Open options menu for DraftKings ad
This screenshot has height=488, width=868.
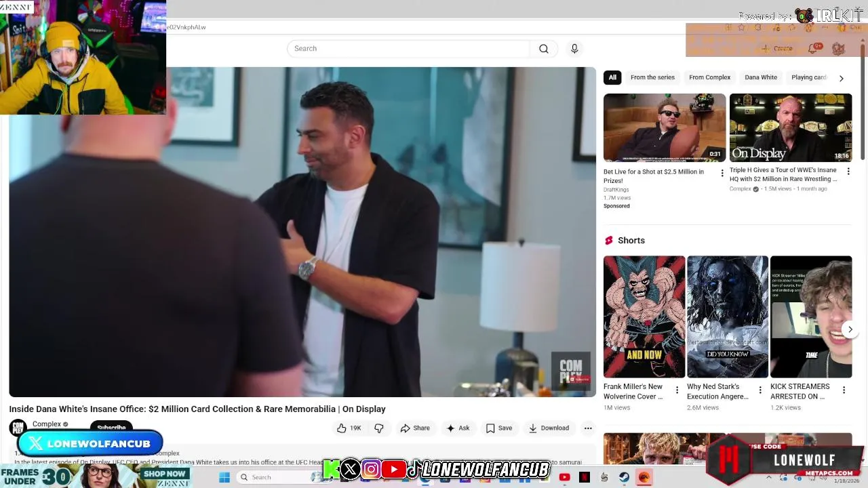click(x=722, y=173)
